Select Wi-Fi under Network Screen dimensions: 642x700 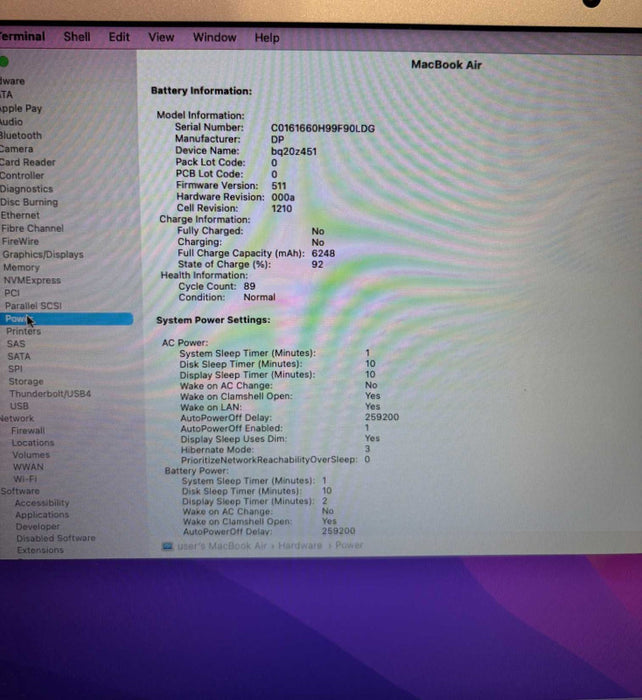click(25, 479)
